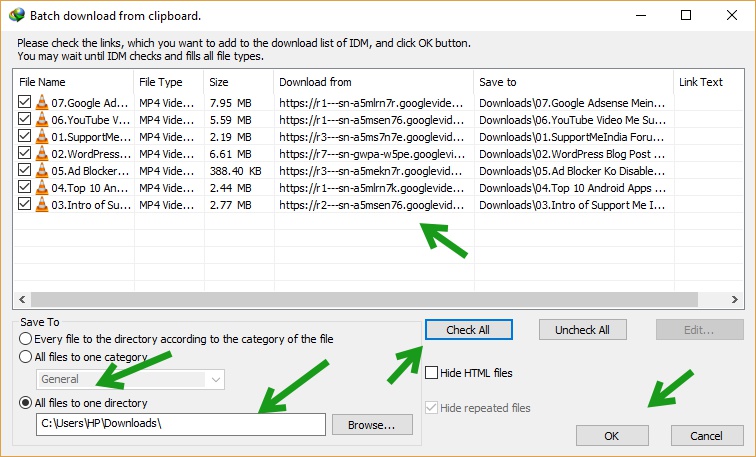Click Downloads\06.YouTube Video Me path
Screen dimensions: 756x457
(x=572, y=120)
